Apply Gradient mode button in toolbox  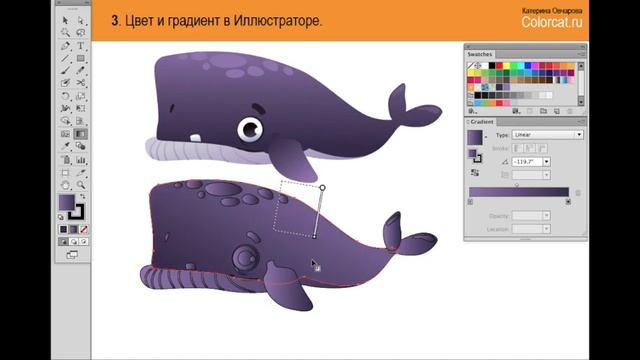(73, 229)
